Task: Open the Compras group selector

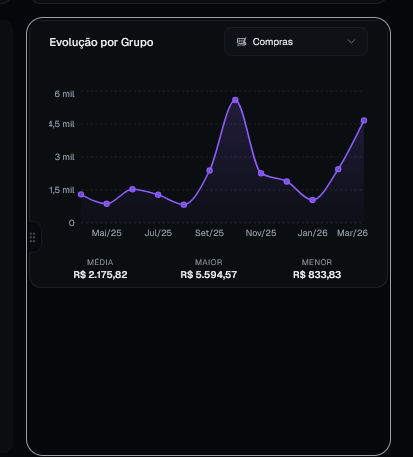Action: click(296, 42)
